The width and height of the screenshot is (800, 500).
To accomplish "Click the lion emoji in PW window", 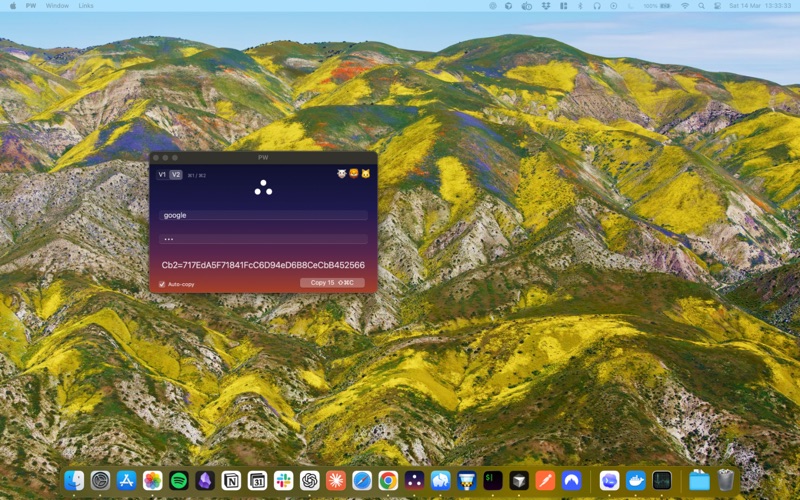I will 354,174.
